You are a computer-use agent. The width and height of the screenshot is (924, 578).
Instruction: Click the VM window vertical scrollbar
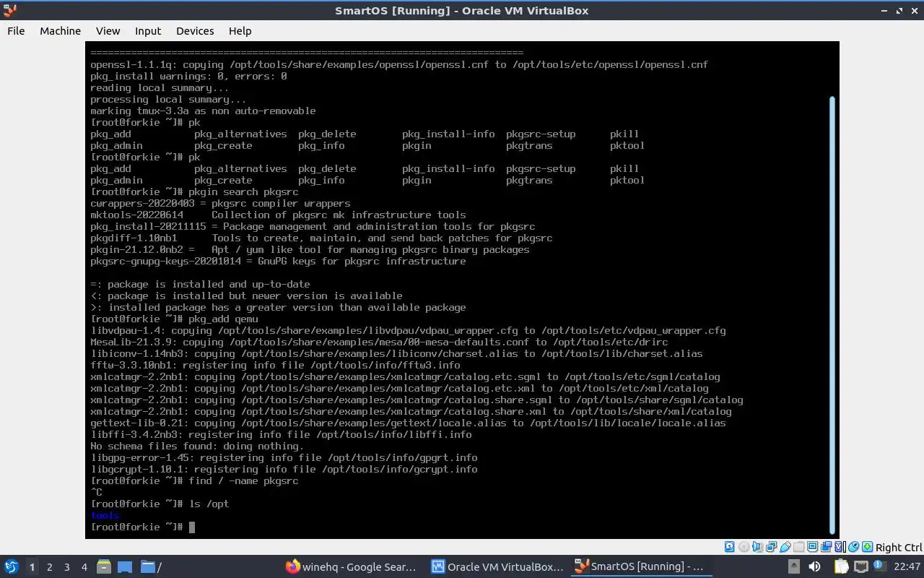tap(832, 314)
